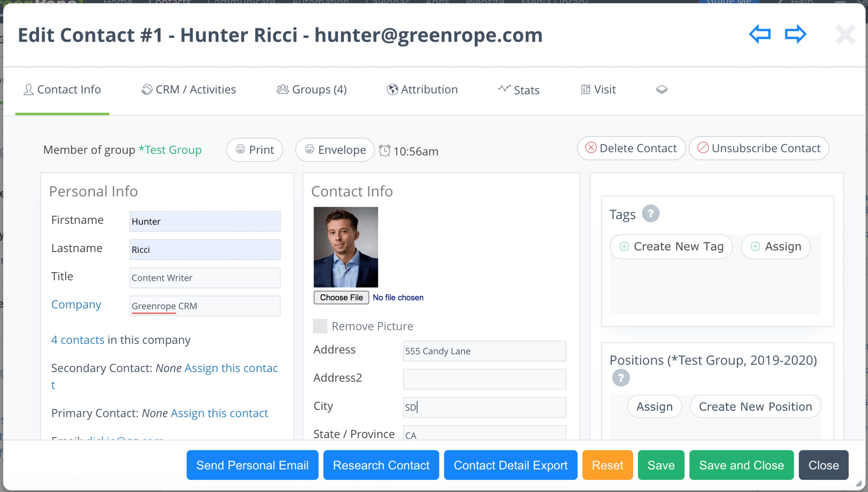Open the *Test Group link
The width and height of the screenshot is (868, 492).
click(x=170, y=150)
